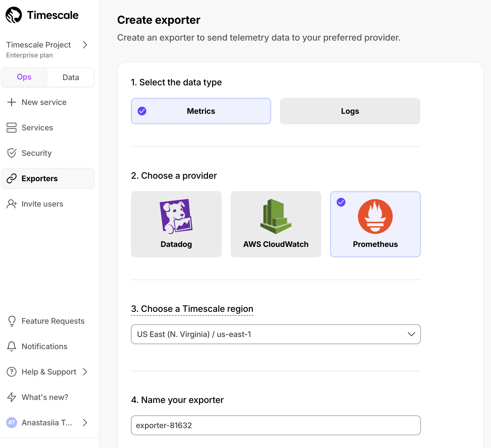Click the New service plus icon

12,102
